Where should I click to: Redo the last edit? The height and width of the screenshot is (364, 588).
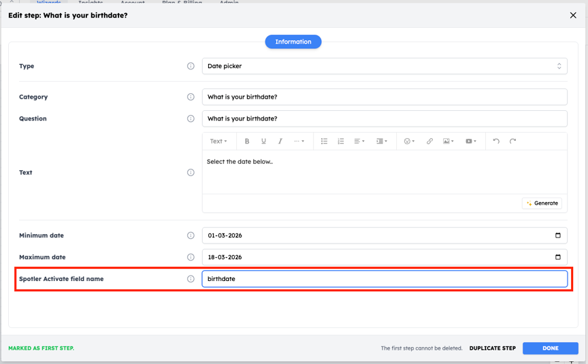(x=512, y=142)
